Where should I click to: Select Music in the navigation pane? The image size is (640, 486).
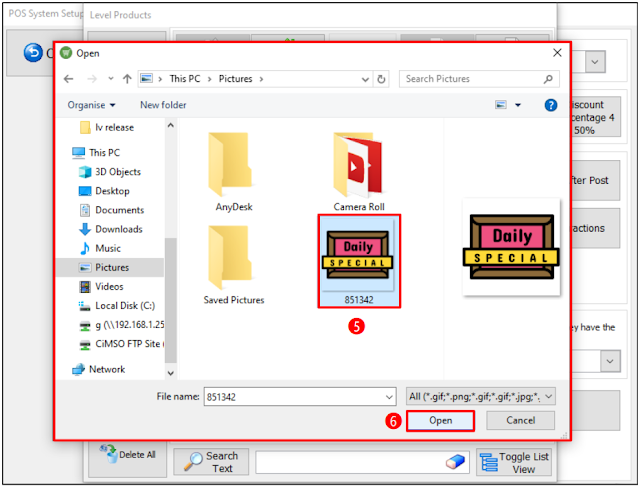(x=100, y=249)
